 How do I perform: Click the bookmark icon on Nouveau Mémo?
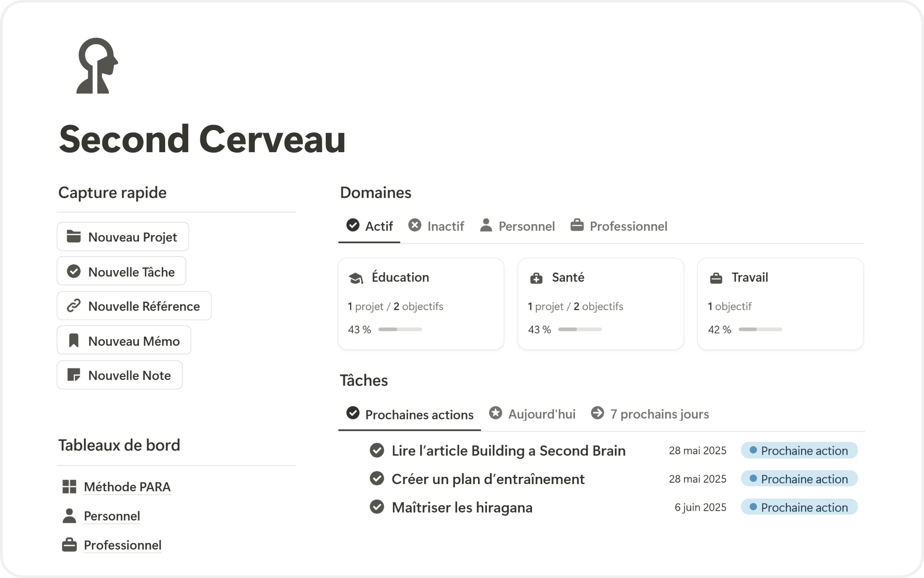[74, 340]
